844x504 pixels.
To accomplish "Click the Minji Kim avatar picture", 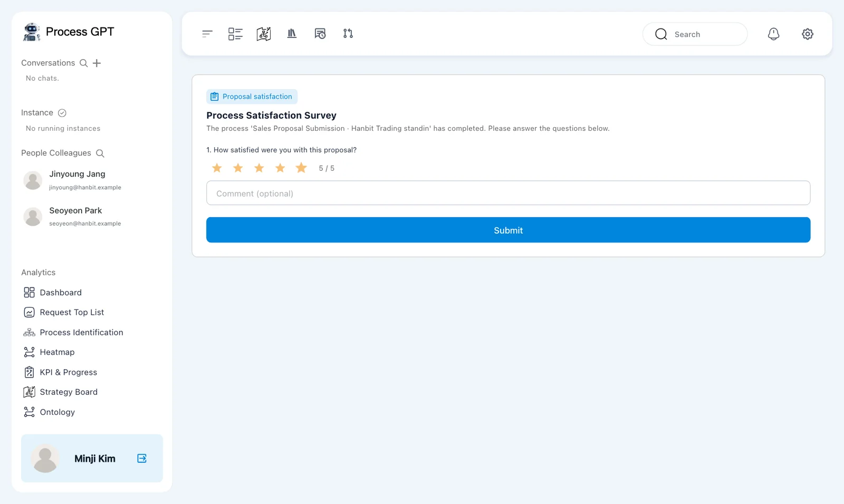I will pyautogui.click(x=45, y=458).
